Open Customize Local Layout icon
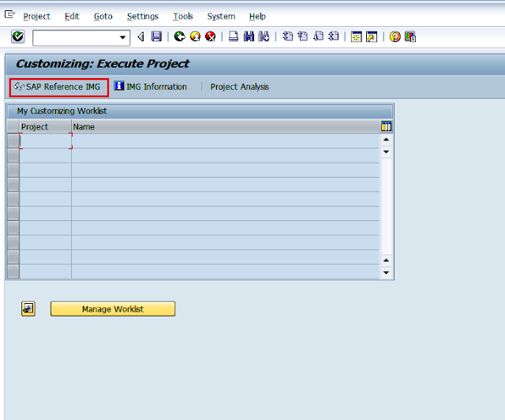This screenshot has height=420, width=505. [410, 37]
